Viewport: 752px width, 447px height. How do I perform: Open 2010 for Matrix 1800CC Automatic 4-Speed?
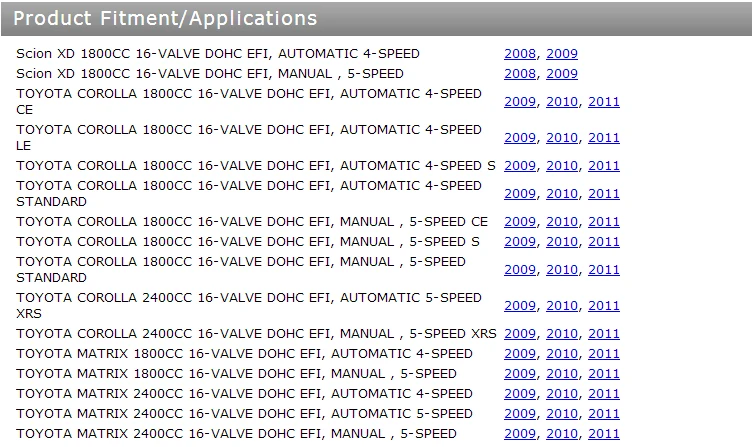562,354
